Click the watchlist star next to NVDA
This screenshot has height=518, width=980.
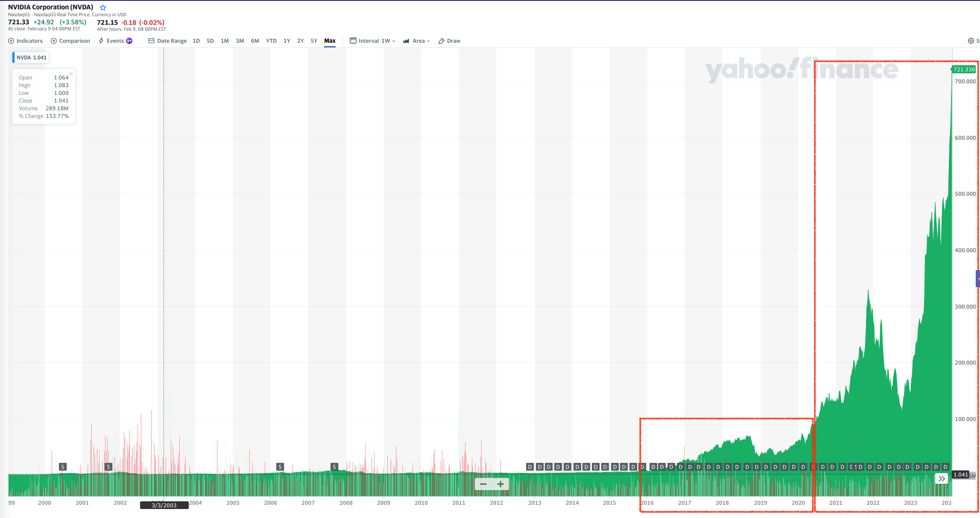[x=103, y=8]
